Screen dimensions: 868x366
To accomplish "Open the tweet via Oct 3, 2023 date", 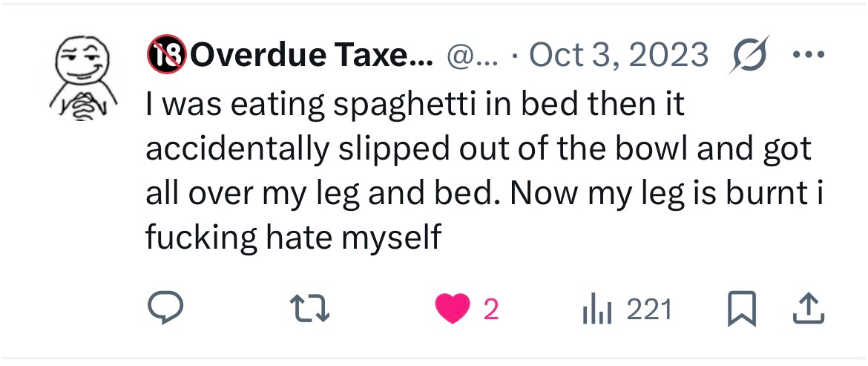I will point(619,56).
